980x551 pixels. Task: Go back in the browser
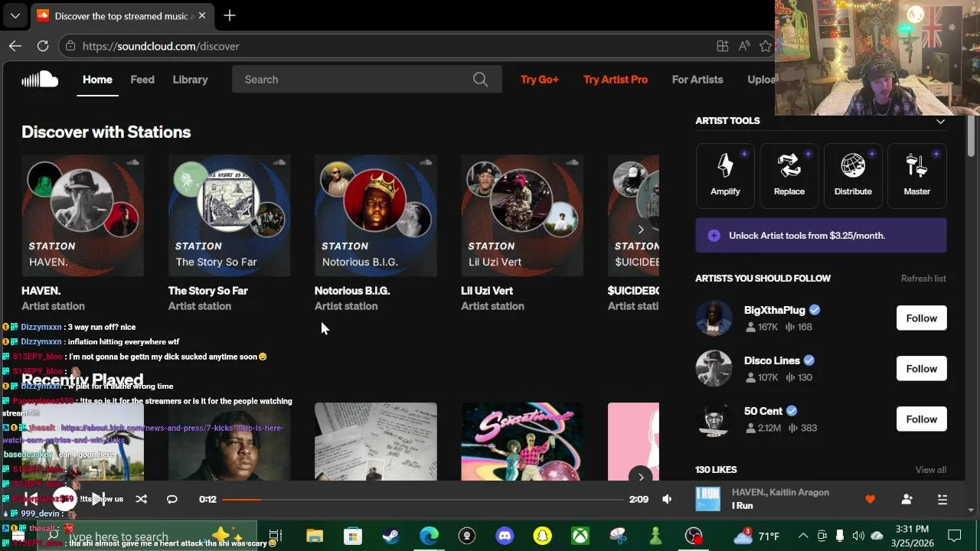click(15, 46)
